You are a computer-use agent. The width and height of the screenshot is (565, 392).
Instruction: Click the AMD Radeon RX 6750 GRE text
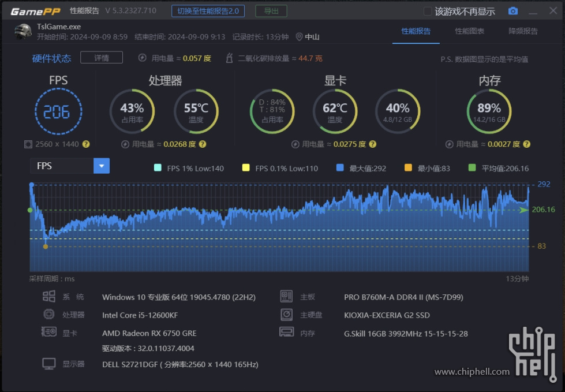click(149, 333)
